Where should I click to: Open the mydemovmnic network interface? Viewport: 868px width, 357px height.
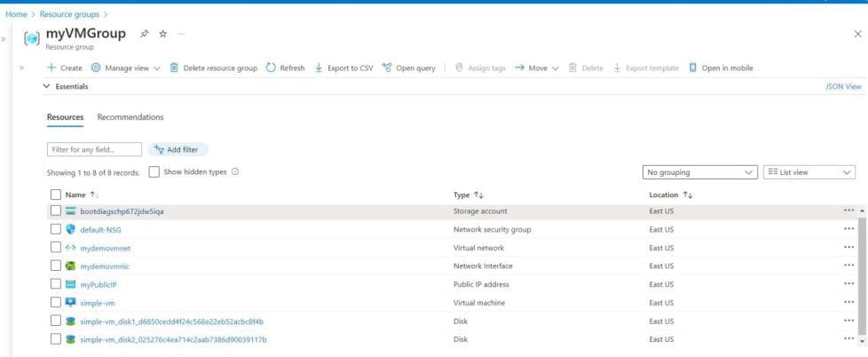(105, 266)
